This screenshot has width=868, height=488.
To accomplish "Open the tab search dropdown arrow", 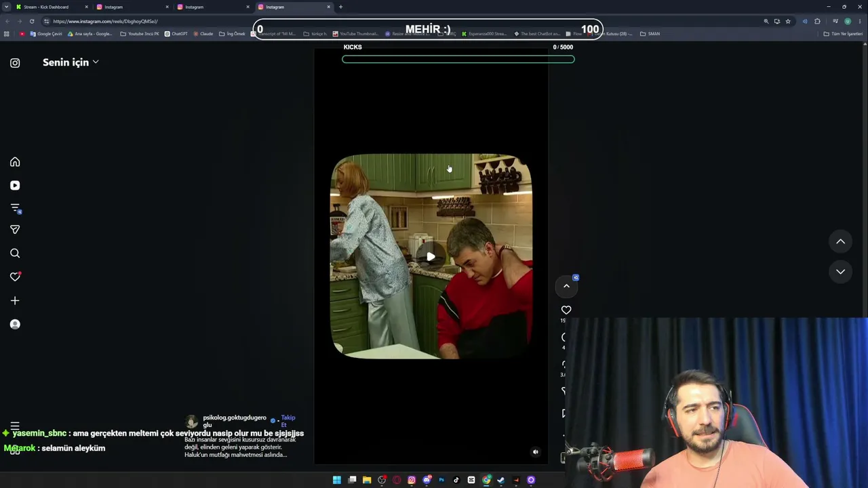I will [7, 7].
